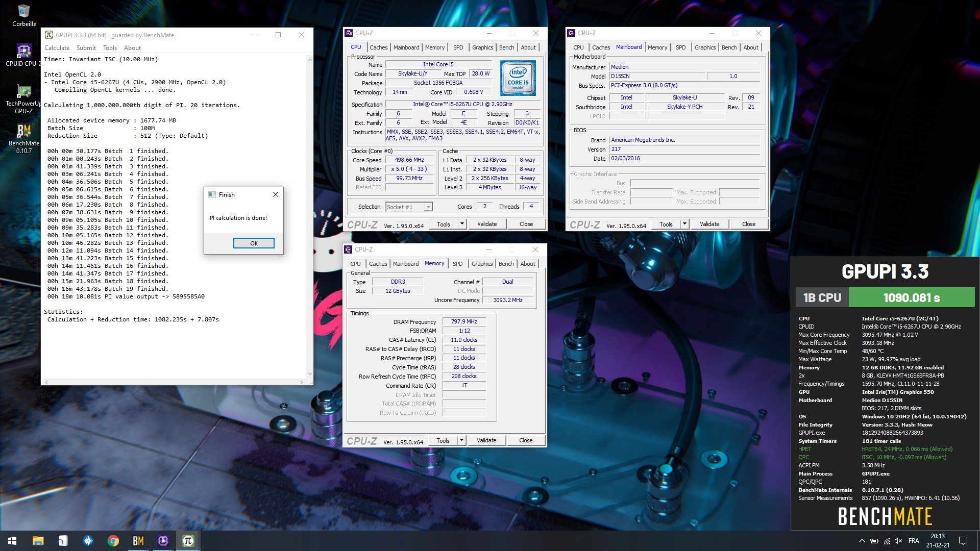Open the white document app in the taskbar
Image resolution: width=980 pixels, height=551 pixels.
pos(63,541)
